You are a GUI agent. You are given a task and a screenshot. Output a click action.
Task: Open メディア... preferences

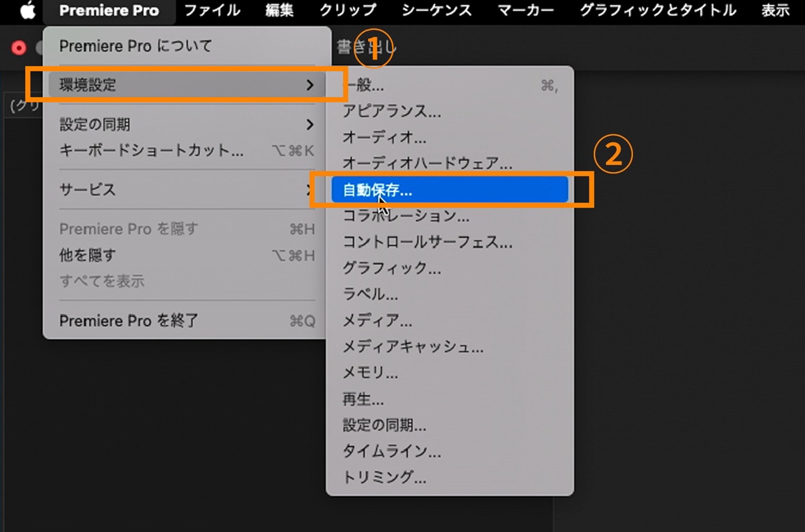(450, 321)
